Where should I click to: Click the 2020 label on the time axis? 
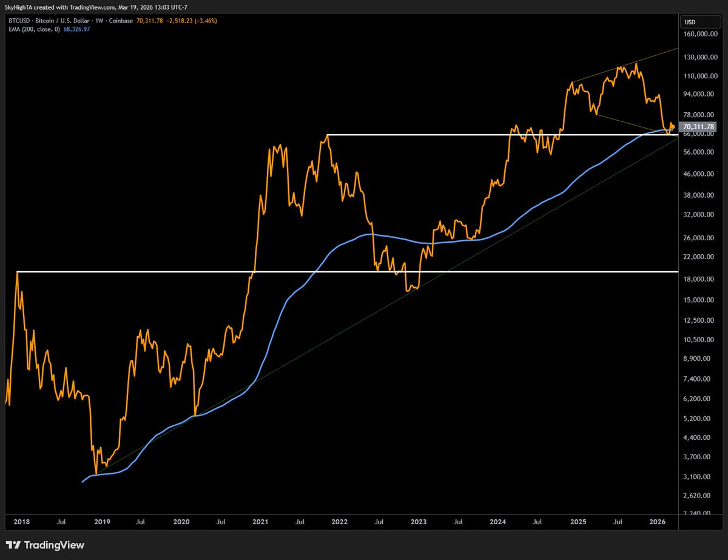click(181, 522)
